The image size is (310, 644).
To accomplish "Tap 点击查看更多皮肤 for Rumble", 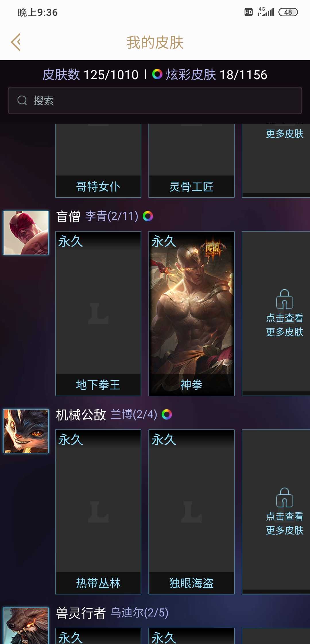I will (284, 523).
